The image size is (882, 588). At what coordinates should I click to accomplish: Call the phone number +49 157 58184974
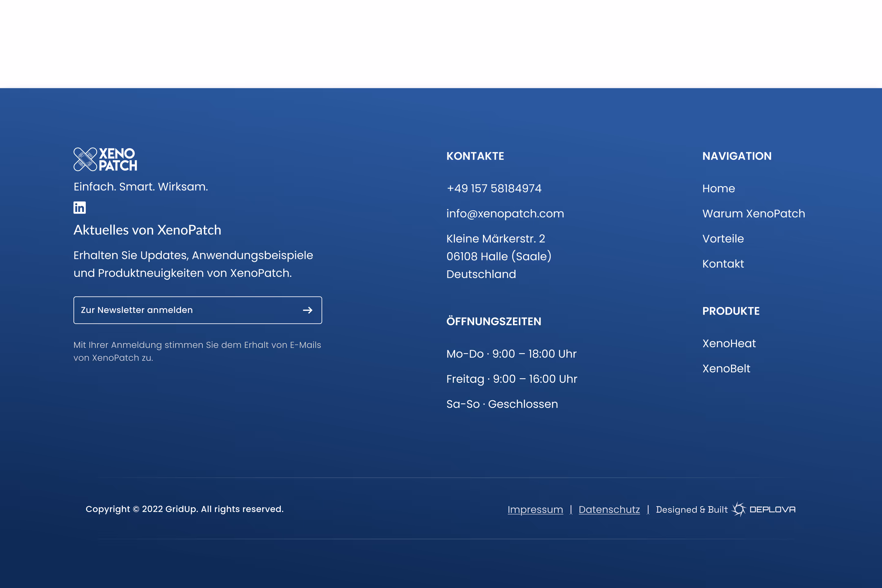point(494,188)
